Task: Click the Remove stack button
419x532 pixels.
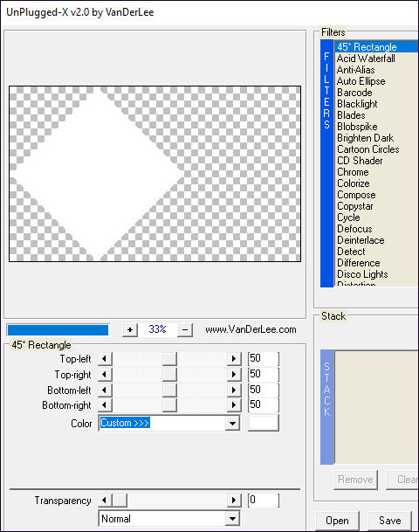Action: pyautogui.click(x=355, y=480)
